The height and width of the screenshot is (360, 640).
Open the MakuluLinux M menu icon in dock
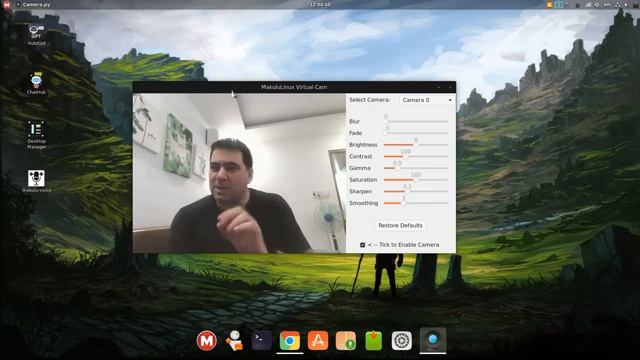click(x=207, y=340)
